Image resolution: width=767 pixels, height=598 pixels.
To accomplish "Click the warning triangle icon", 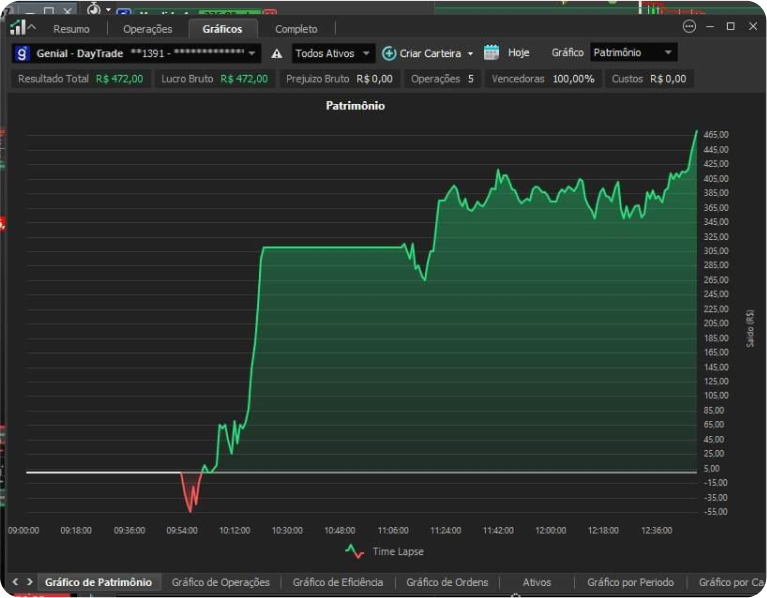I will point(277,53).
